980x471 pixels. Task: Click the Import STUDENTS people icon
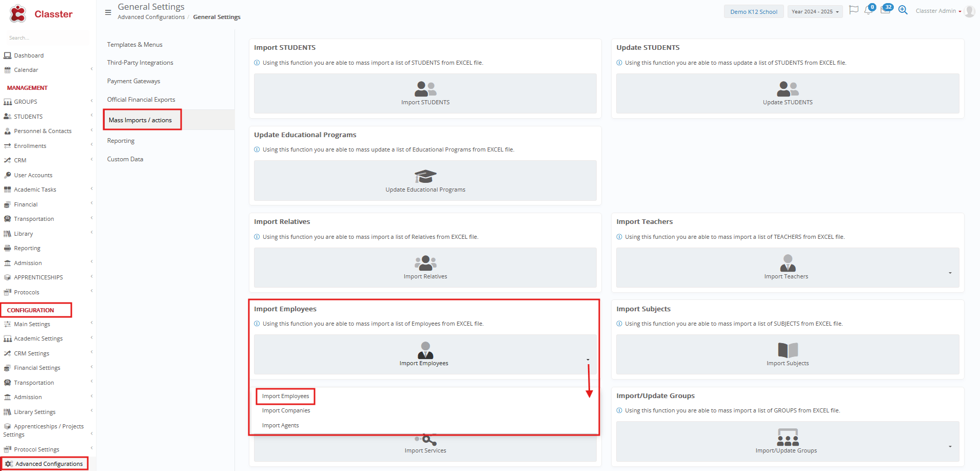click(x=425, y=89)
